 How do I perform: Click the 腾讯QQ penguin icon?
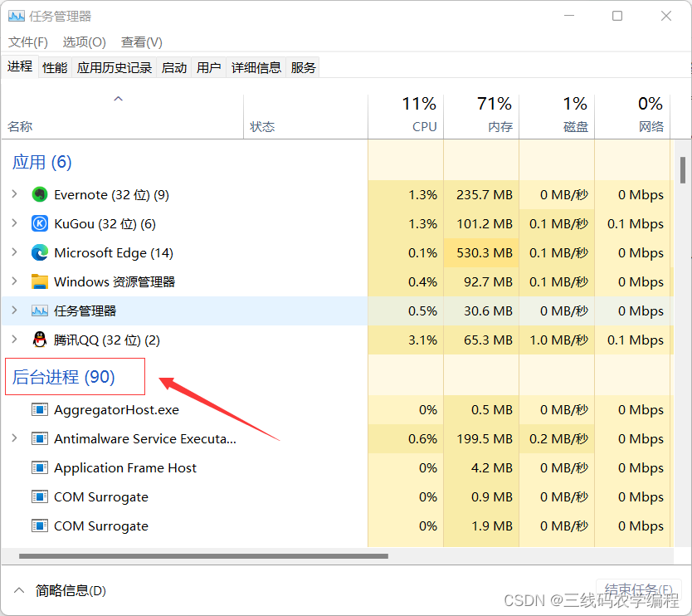pos(40,340)
